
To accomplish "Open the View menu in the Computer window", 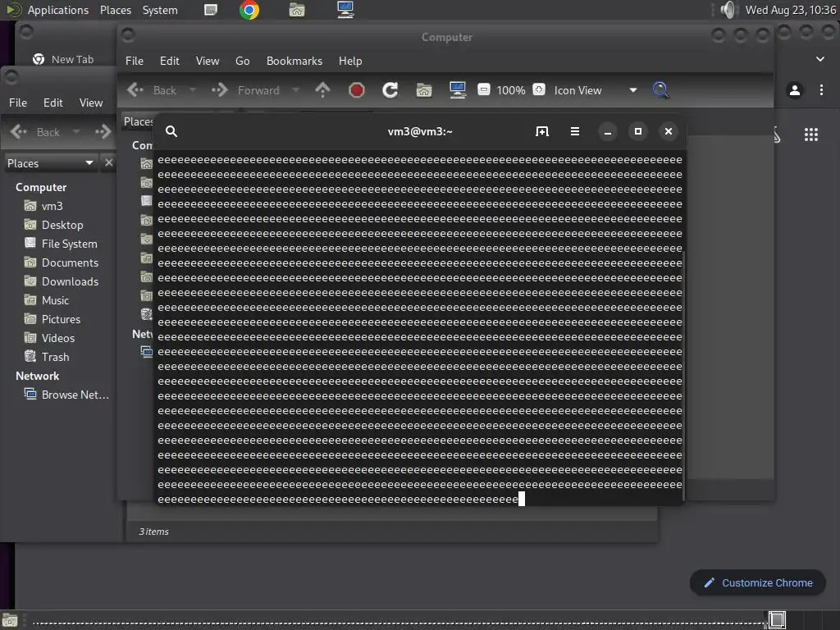I will tap(208, 61).
